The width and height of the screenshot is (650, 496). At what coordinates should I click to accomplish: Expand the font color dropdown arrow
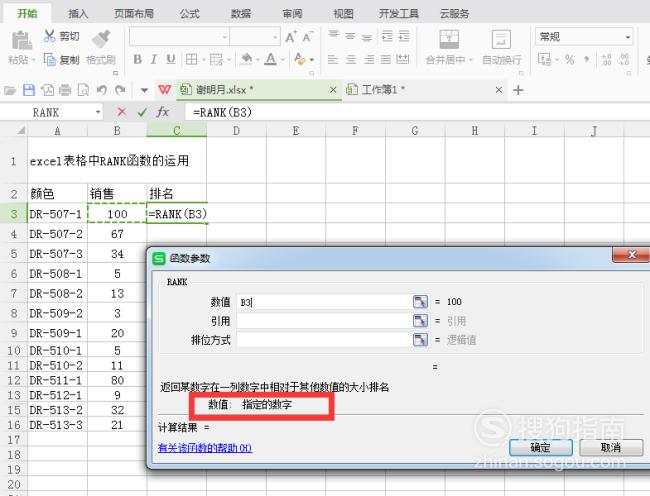coord(283,60)
